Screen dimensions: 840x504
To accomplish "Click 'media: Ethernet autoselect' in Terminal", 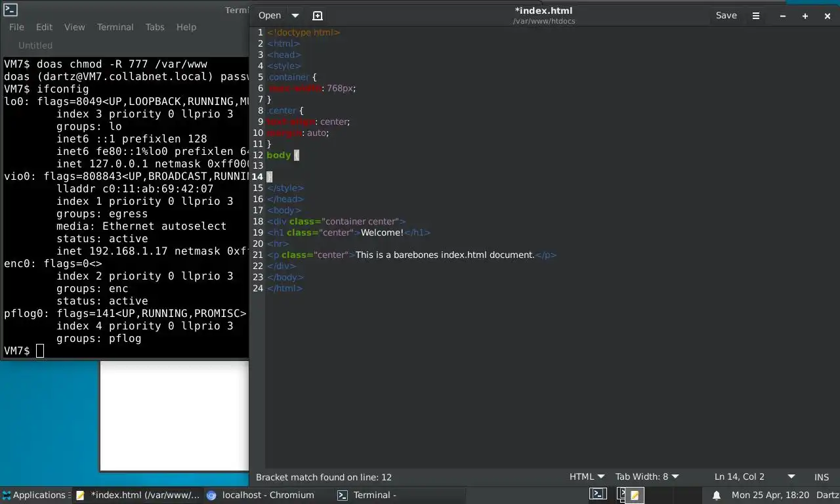I will 142,226.
